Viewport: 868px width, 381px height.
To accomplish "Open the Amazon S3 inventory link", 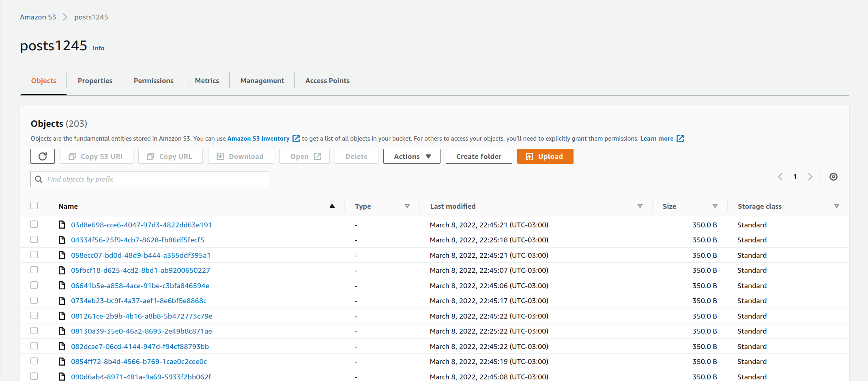I will (258, 139).
